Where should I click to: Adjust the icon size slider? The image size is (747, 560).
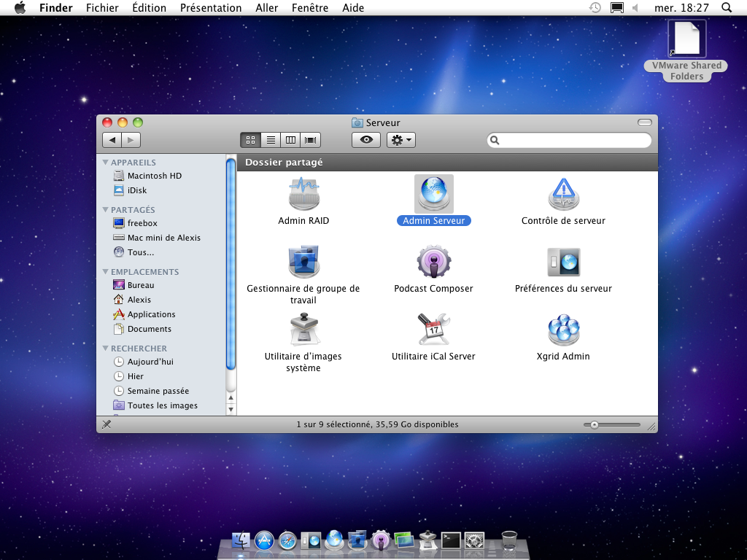595,424
